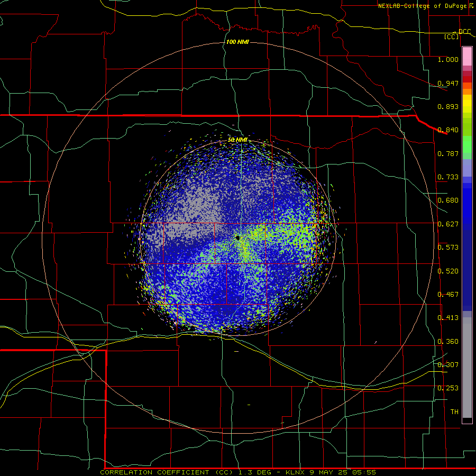Click the KLNX station ID in caption

coord(295,472)
